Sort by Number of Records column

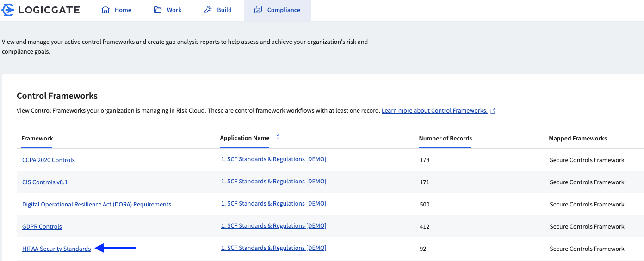(445, 138)
